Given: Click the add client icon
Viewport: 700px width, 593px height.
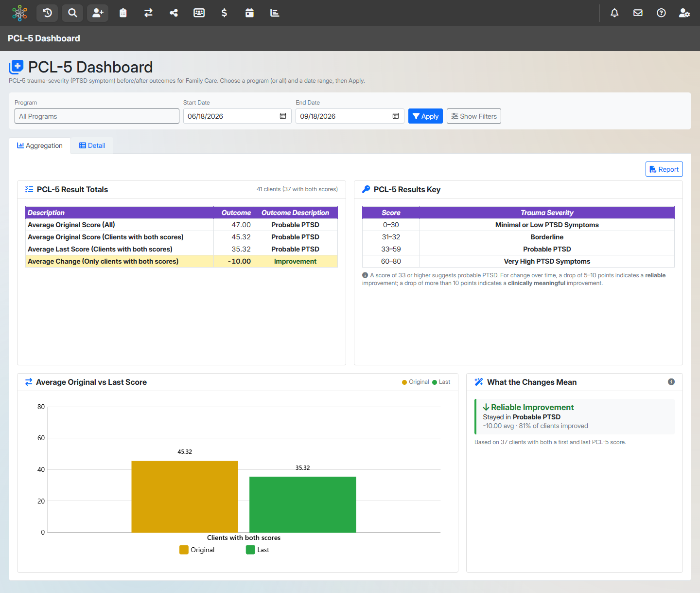Looking at the screenshot, I should (x=98, y=13).
